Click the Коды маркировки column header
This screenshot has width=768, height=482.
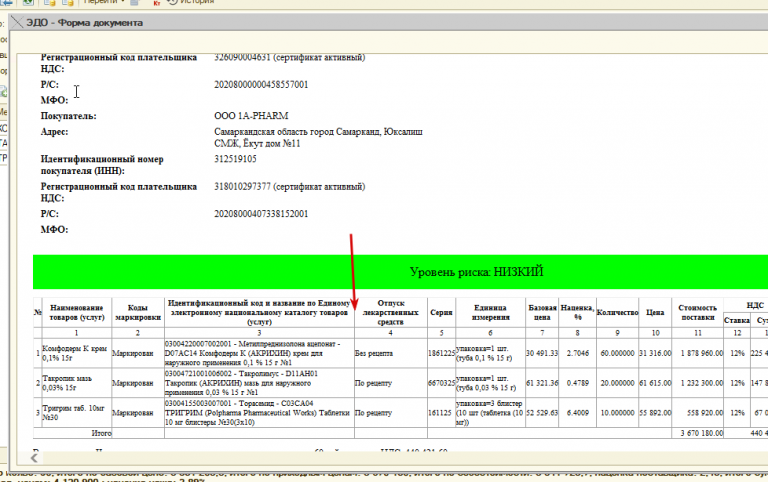coord(138,313)
